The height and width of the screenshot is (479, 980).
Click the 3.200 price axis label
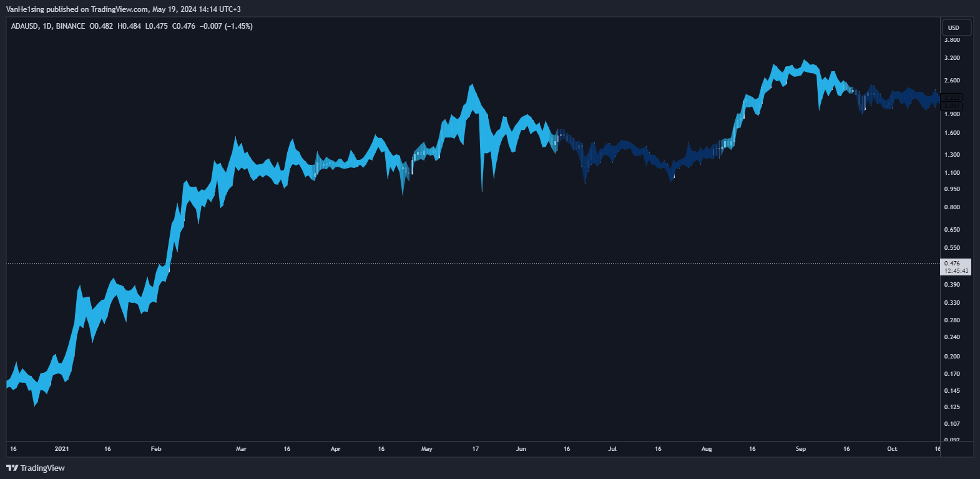coord(952,58)
